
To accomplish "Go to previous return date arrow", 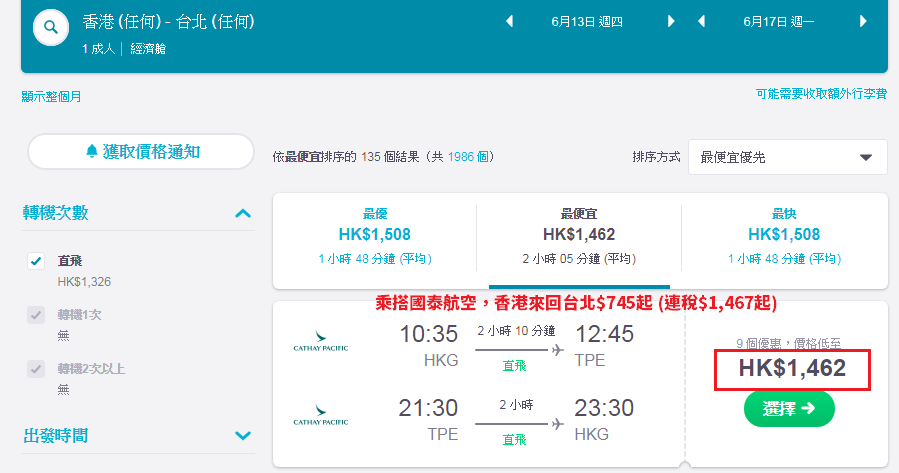I will (701, 22).
